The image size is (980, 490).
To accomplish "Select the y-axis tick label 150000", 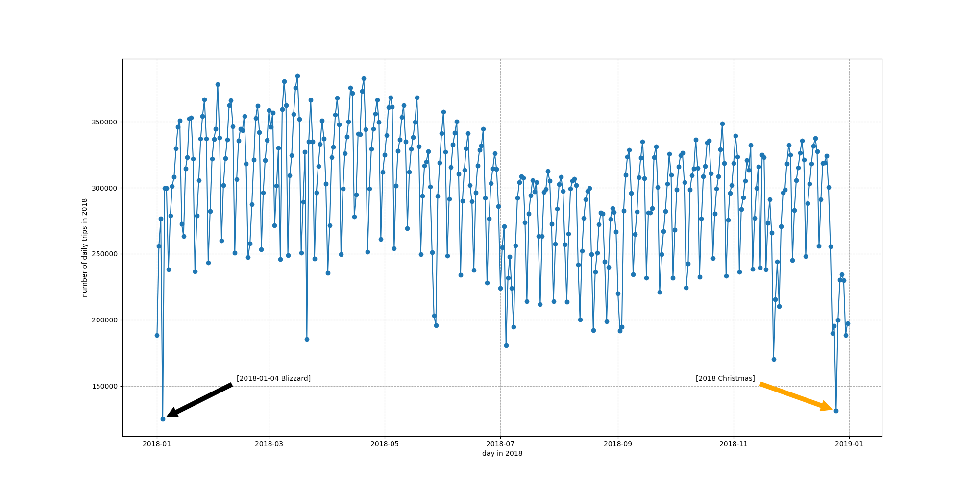I will [105, 386].
